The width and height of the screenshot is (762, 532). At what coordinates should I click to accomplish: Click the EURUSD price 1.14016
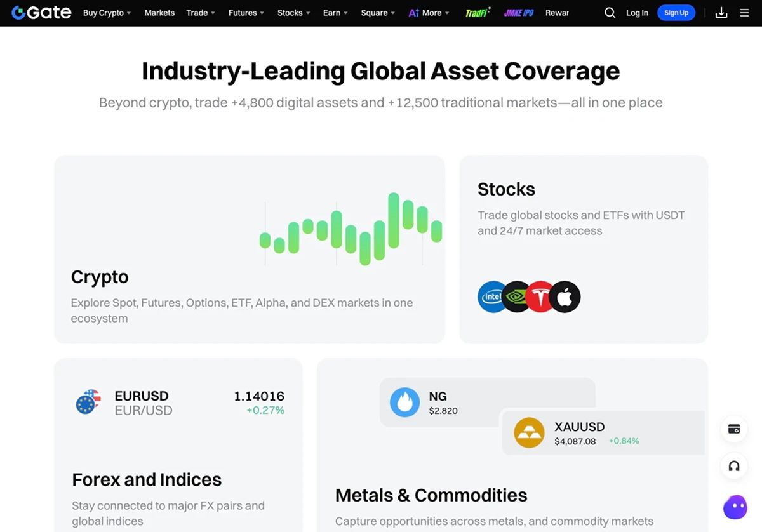point(259,396)
